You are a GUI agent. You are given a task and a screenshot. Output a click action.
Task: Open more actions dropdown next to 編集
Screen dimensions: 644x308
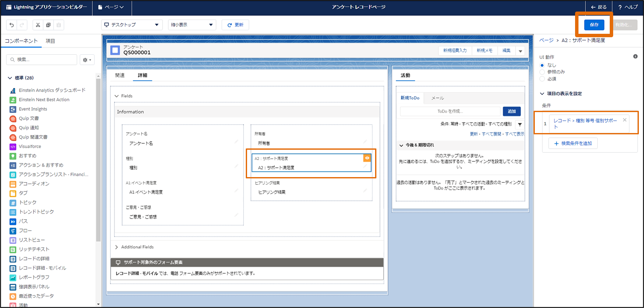(x=520, y=50)
